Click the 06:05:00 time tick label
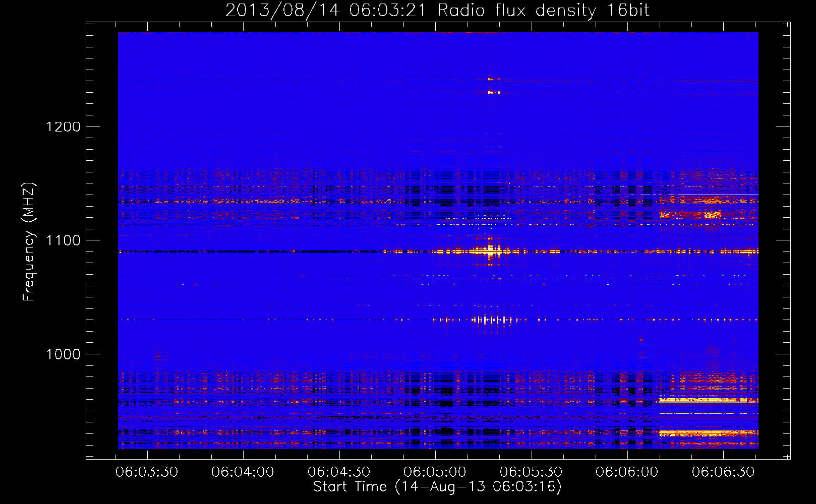This screenshot has height=504, width=816. pyautogui.click(x=435, y=472)
